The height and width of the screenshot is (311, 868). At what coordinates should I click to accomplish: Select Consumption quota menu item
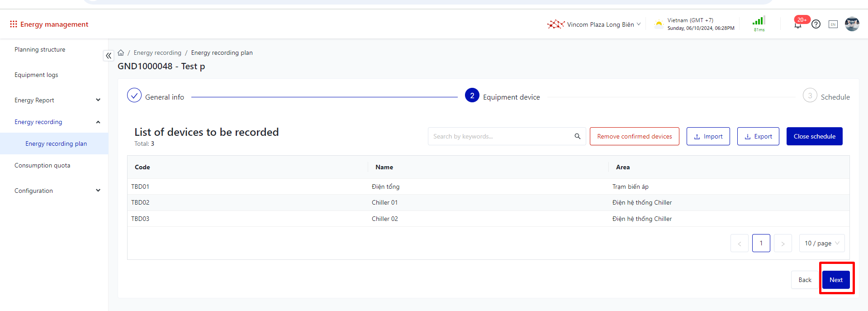(43, 165)
